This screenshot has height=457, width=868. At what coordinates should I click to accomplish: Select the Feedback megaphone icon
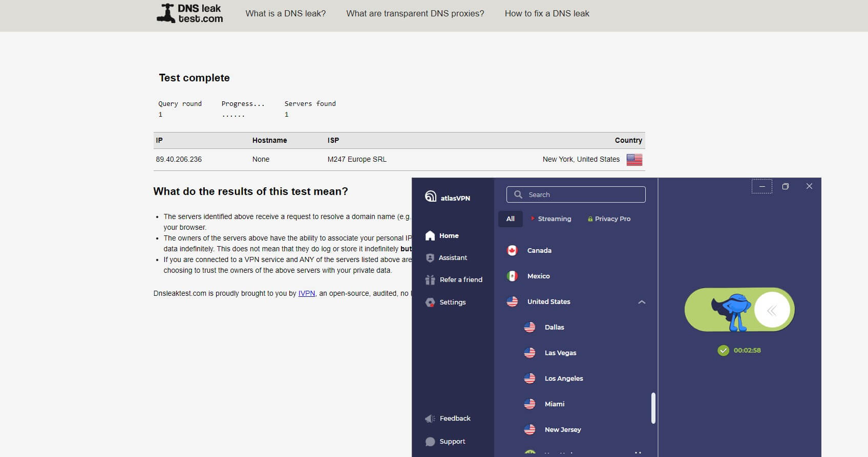(430, 419)
